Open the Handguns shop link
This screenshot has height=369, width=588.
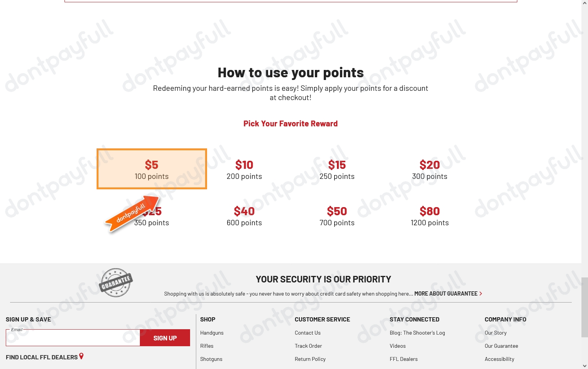212,333
